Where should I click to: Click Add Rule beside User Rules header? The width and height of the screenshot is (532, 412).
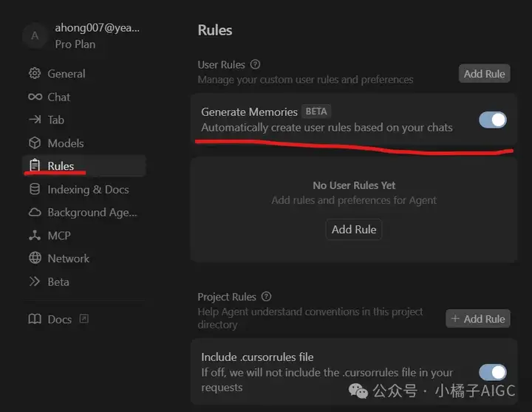point(484,74)
